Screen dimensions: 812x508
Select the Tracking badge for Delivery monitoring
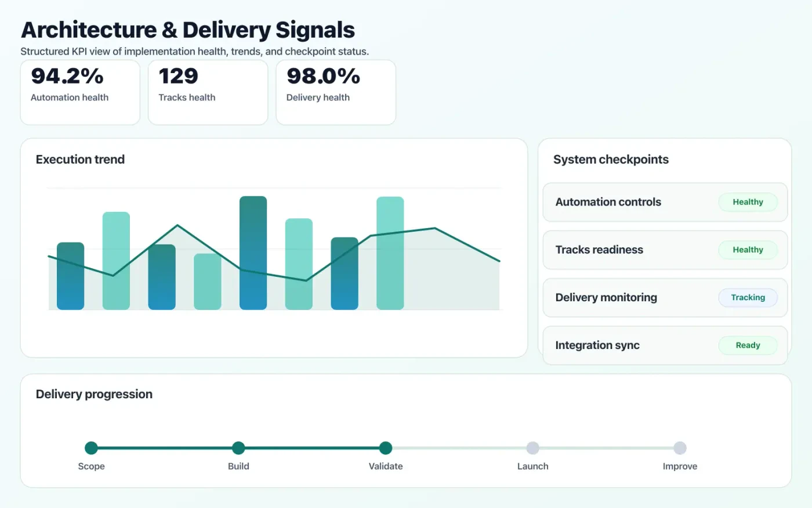pyautogui.click(x=748, y=297)
